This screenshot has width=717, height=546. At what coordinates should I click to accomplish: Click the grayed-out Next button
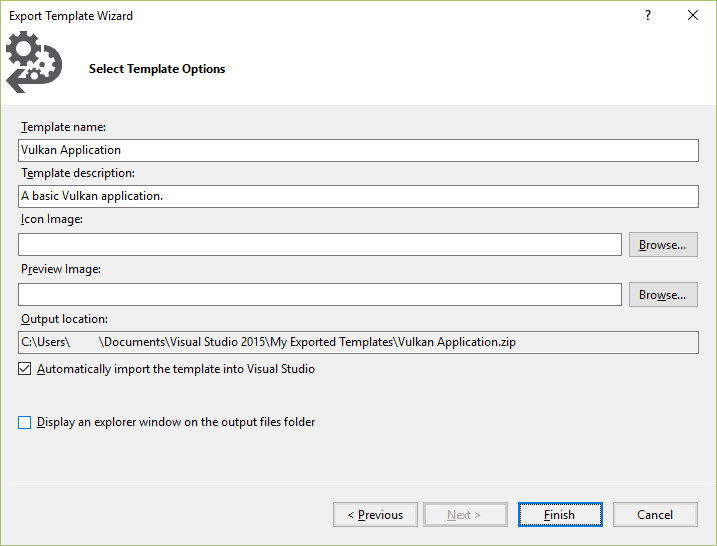click(464, 515)
